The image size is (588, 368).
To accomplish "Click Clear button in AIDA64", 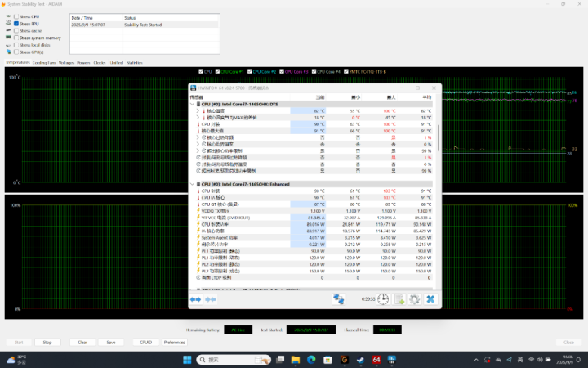I will [x=82, y=343].
